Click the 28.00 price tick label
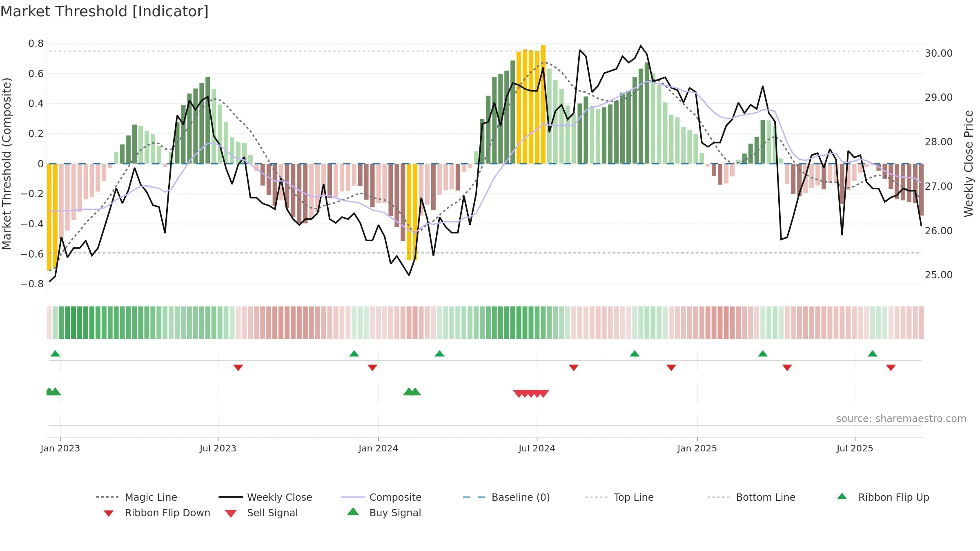 [939, 142]
